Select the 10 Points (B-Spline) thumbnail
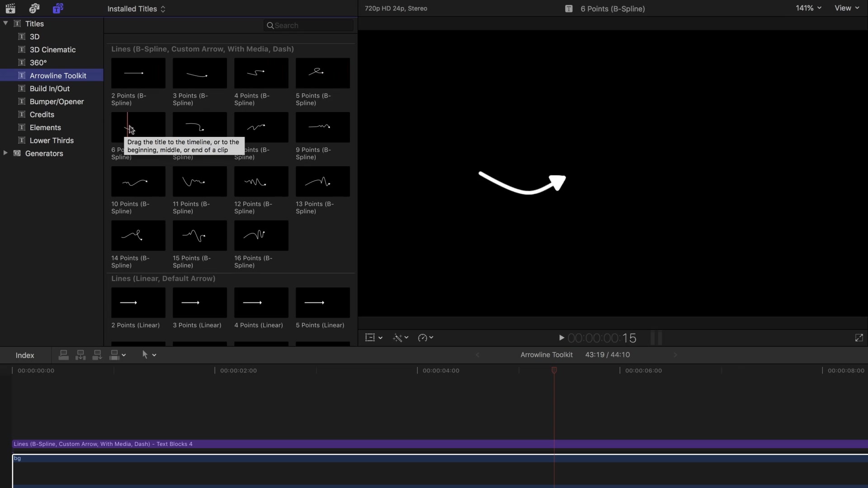The height and width of the screenshot is (488, 868). click(x=138, y=182)
